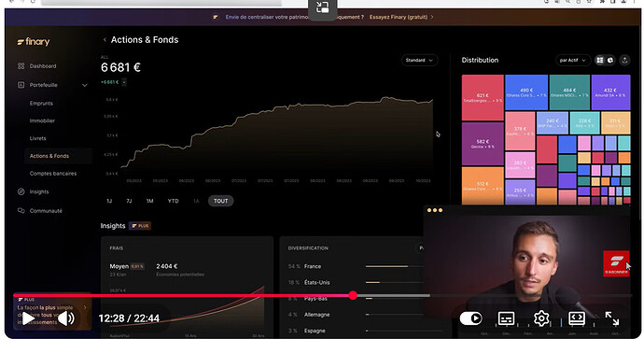This screenshot has width=644, height=339.
Task: Switch distribution to treemap view
Action: [x=600, y=61]
